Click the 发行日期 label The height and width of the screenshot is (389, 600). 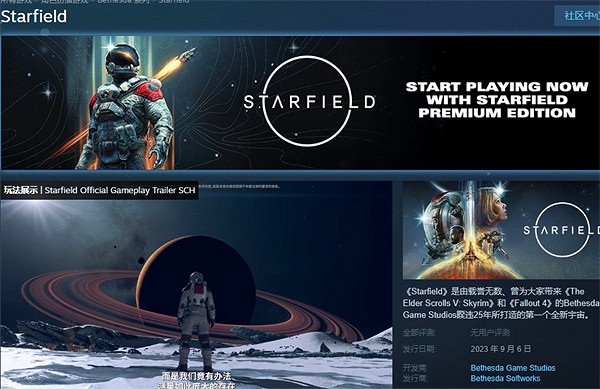419,349
